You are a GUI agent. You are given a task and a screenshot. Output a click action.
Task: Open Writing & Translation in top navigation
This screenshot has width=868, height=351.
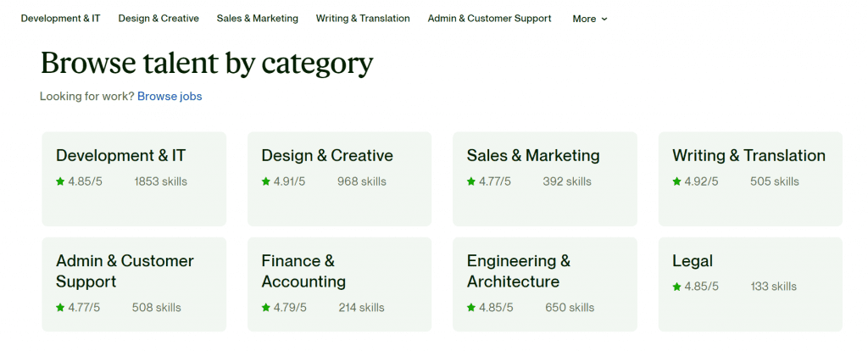[x=363, y=19]
